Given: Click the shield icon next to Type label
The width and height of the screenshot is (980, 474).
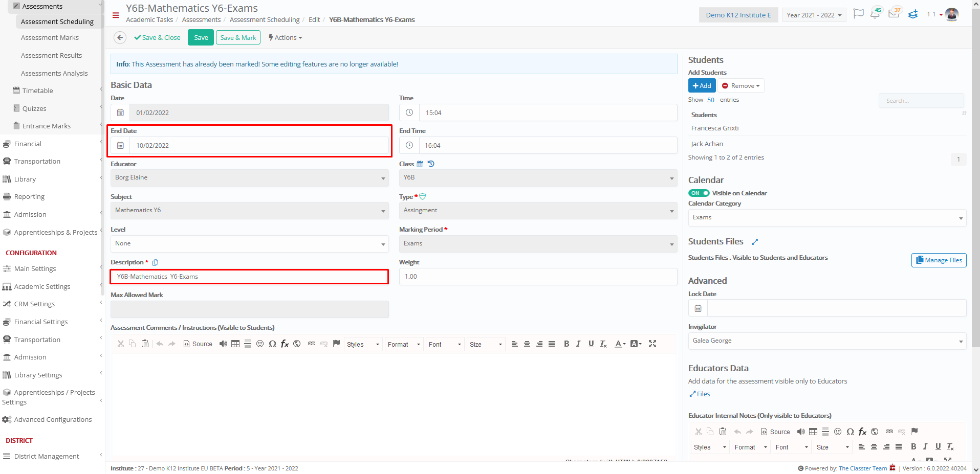Looking at the screenshot, I should pos(423,196).
